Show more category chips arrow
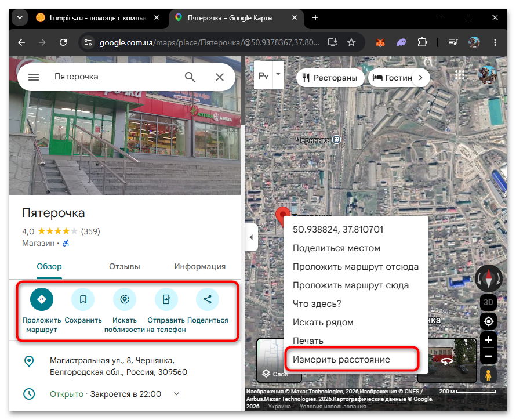 420,78
